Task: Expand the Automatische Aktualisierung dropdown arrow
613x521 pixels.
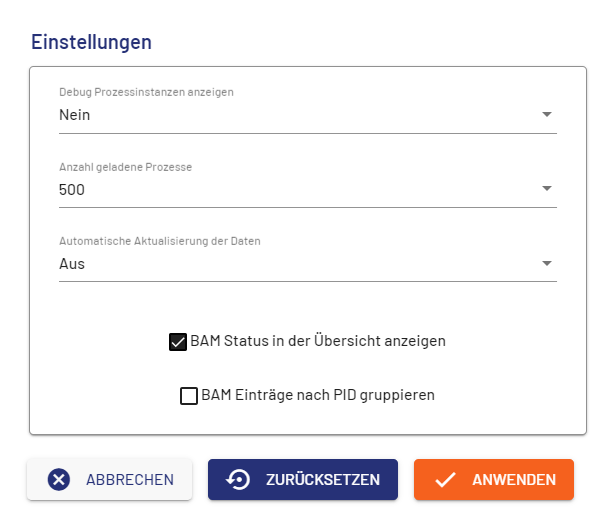Action: [x=546, y=263]
